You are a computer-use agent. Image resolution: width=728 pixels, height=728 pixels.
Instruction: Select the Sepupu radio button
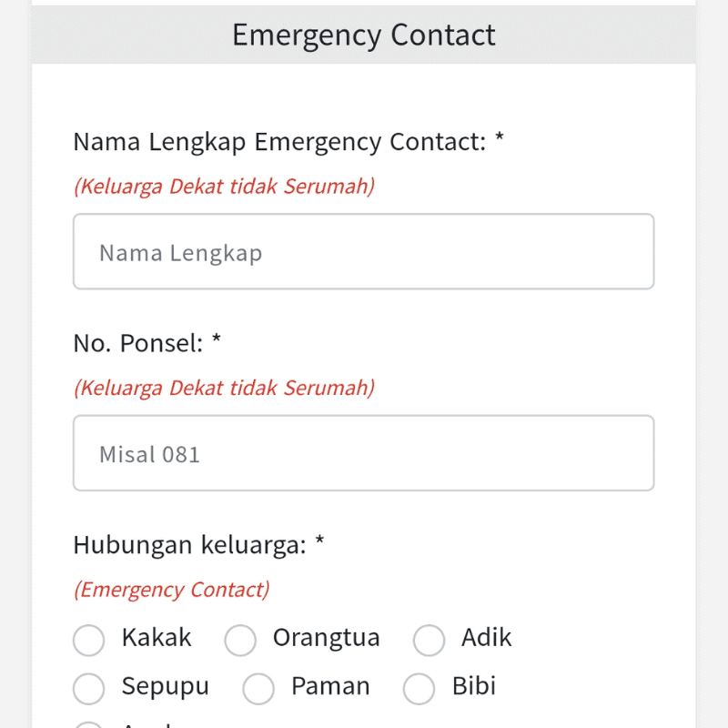[88, 688]
